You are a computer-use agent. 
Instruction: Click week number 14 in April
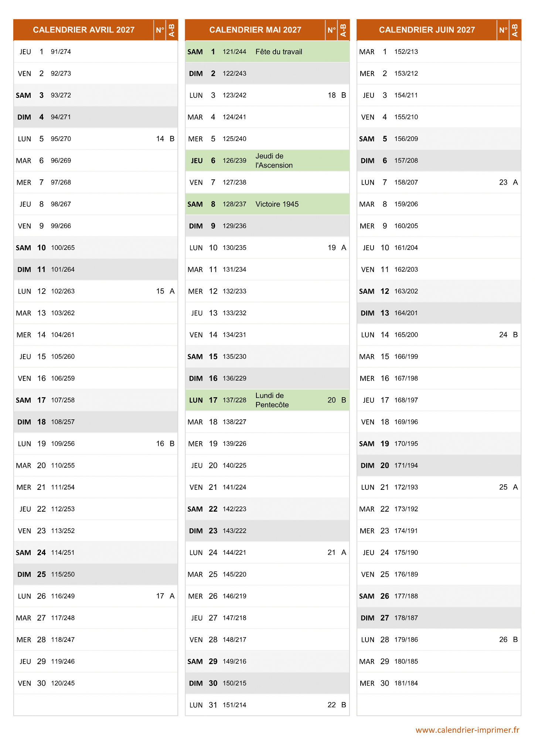pos(160,139)
